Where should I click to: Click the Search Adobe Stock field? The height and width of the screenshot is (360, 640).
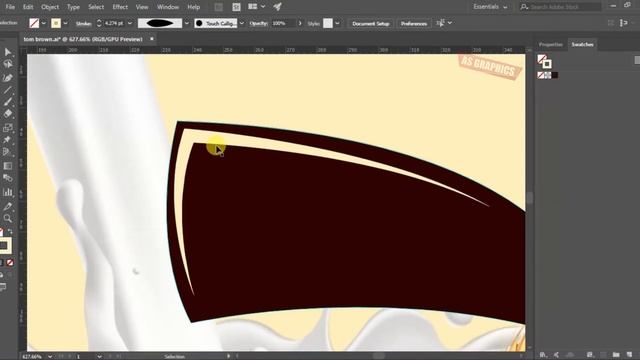[x=561, y=7]
